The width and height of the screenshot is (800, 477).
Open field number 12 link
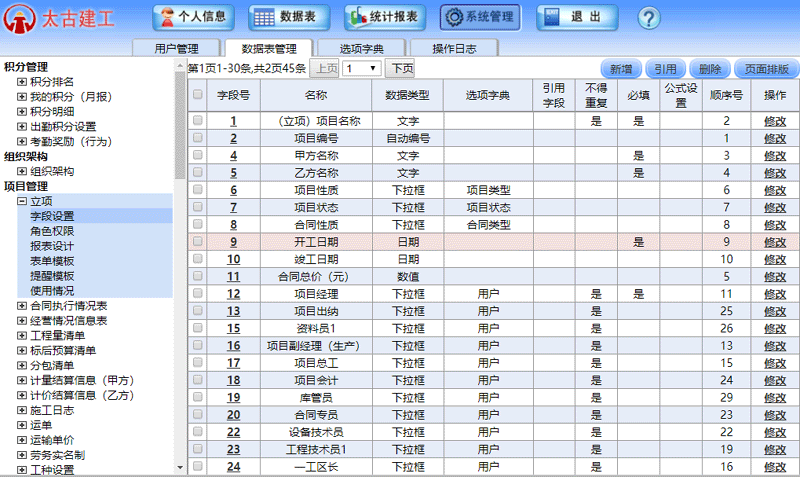pyautogui.click(x=233, y=294)
